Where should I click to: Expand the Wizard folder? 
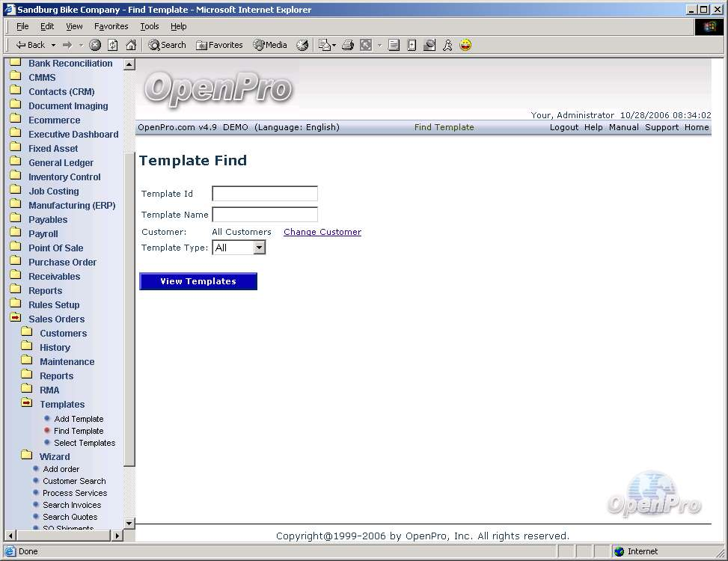(55, 457)
